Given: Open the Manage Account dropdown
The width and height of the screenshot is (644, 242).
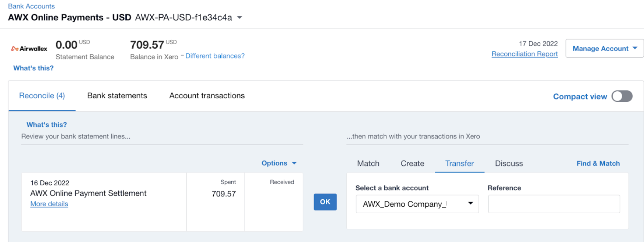Looking at the screenshot, I should click(604, 49).
